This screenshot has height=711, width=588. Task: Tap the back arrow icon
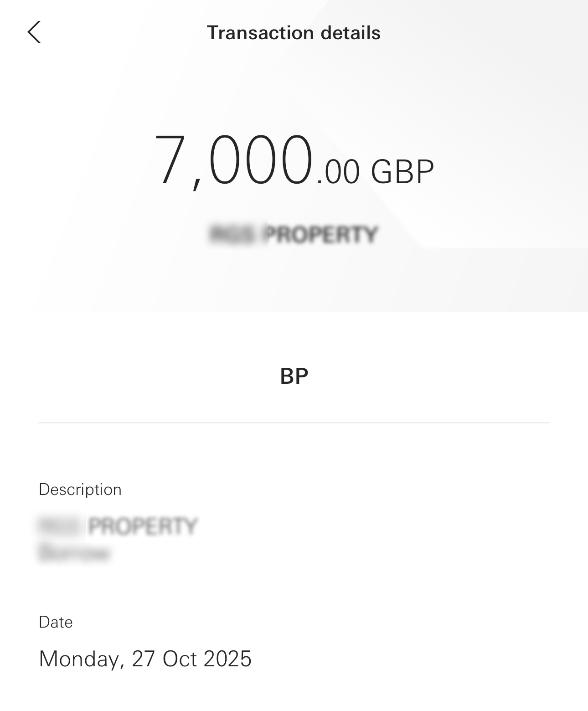click(34, 32)
